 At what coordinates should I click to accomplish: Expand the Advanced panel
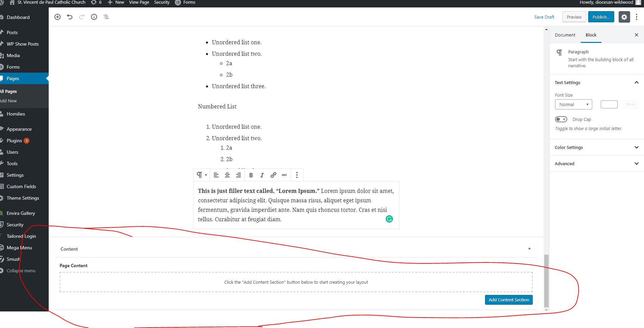(597, 163)
